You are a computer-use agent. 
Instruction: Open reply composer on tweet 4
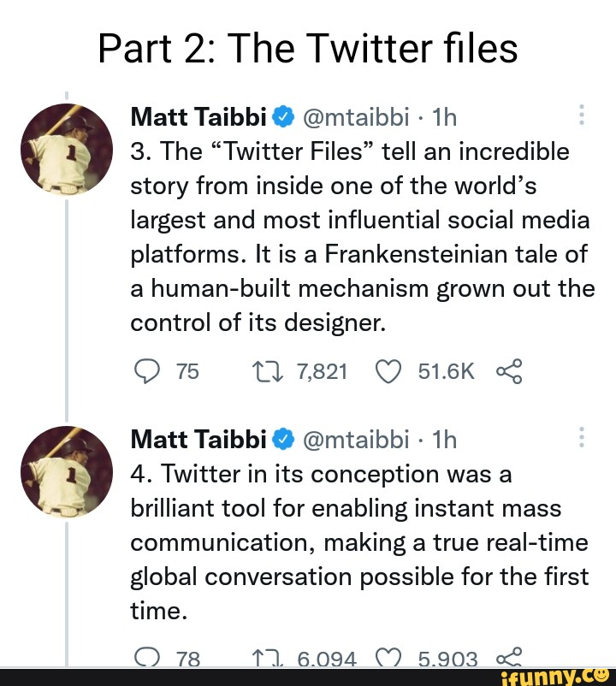[x=147, y=659]
